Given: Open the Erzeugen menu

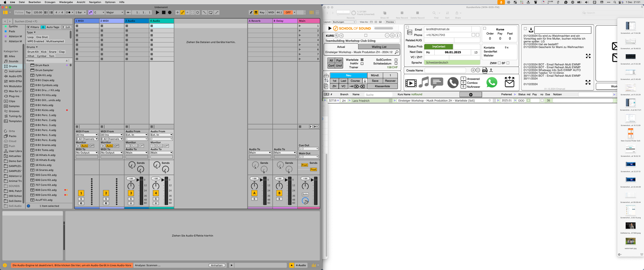Looking at the screenshot, I should (x=50, y=2).
